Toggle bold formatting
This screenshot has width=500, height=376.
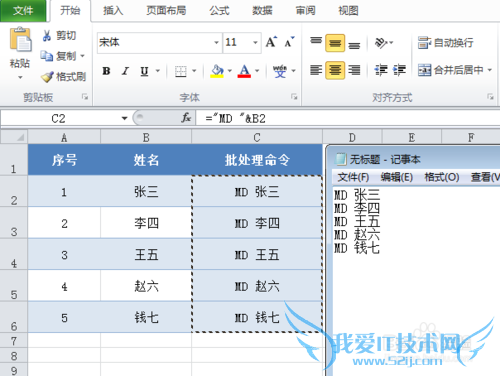point(106,71)
